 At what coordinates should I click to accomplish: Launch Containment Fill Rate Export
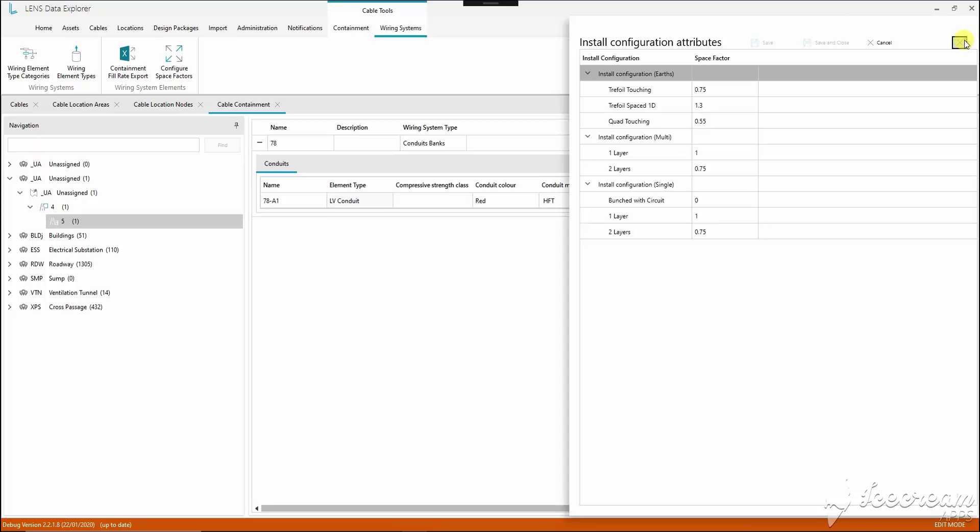(128, 62)
